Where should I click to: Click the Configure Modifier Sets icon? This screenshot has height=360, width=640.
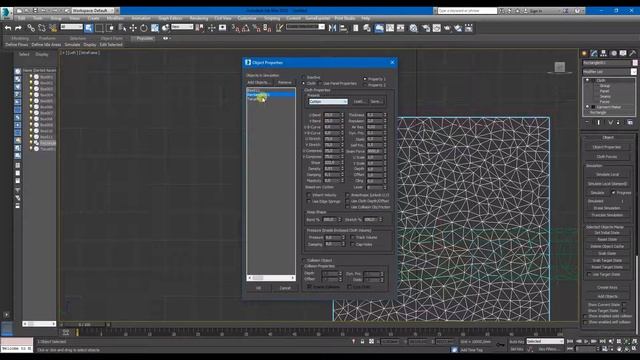click(630, 122)
